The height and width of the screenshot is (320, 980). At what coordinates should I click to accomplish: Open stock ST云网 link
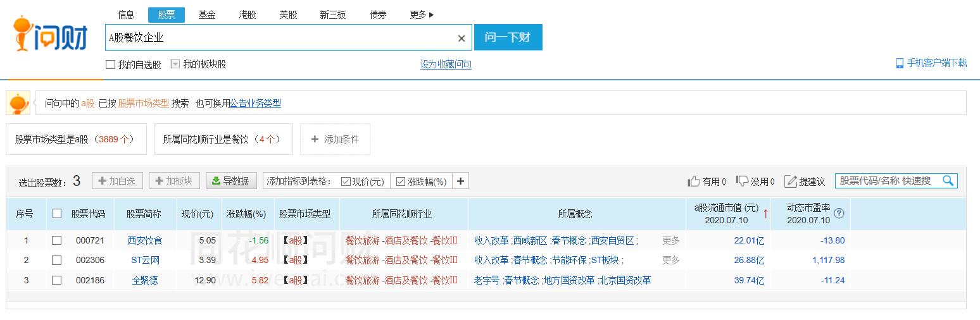(145, 260)
